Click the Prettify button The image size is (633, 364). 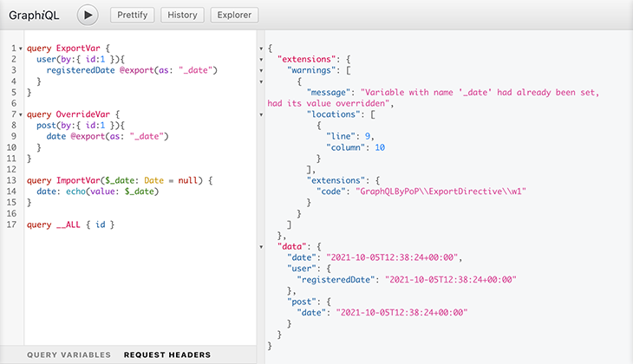[133, 15]
